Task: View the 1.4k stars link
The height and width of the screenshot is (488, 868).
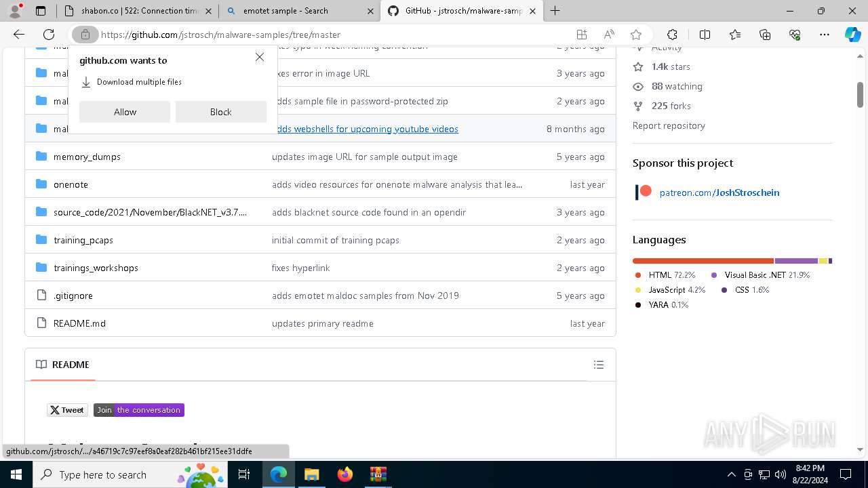Action: click(671, 66)
